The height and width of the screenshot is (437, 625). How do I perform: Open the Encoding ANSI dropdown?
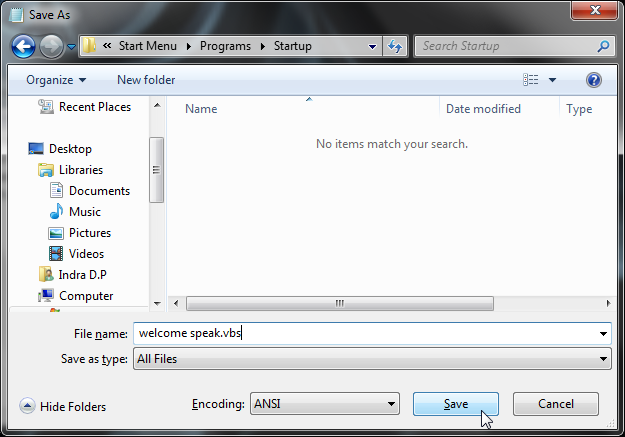tap(325, 404)
